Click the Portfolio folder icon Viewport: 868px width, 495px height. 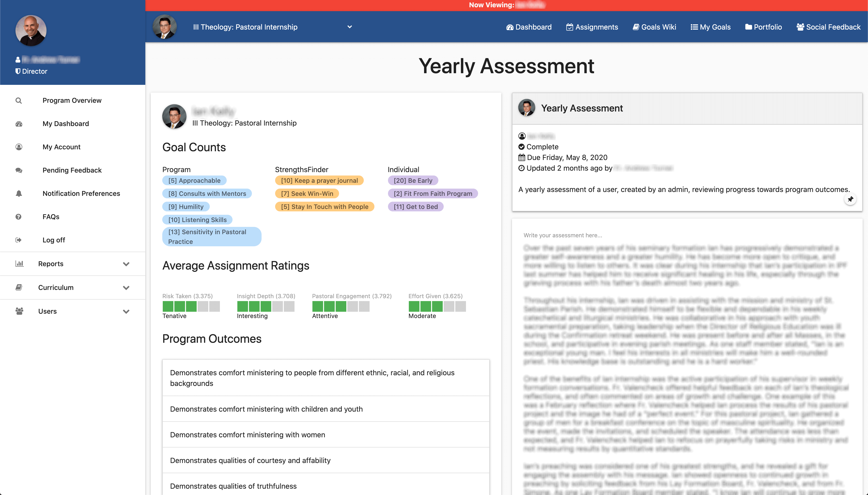point(748,27)
